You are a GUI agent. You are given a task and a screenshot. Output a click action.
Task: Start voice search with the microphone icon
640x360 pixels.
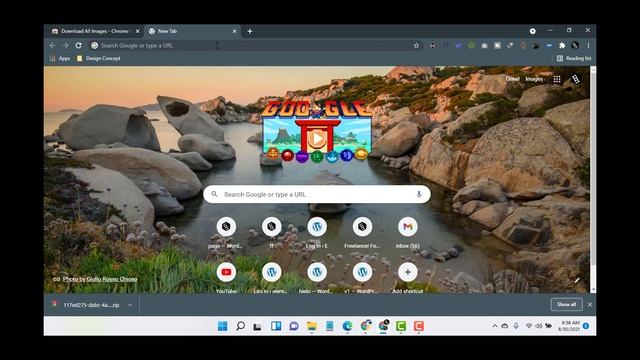[419, 194]
